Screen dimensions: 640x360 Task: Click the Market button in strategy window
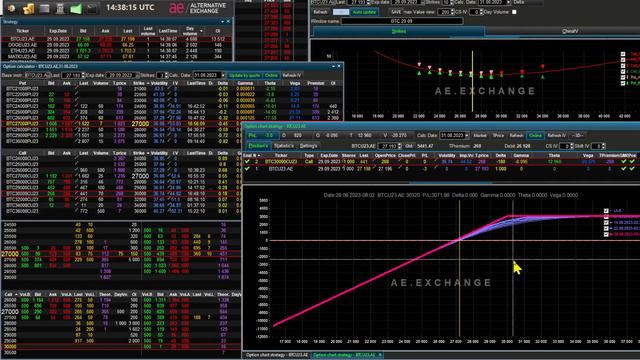(480, 136)
